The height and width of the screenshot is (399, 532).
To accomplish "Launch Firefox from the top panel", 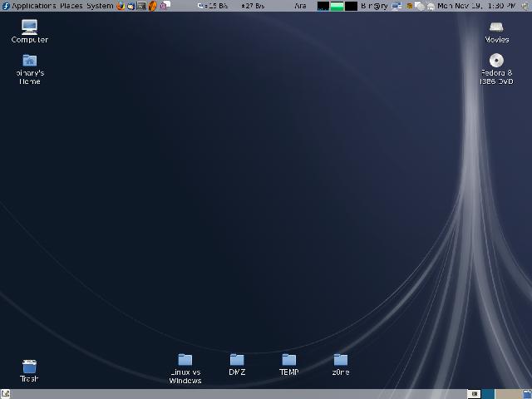I will pyautogui.click(x=121, y=6).
